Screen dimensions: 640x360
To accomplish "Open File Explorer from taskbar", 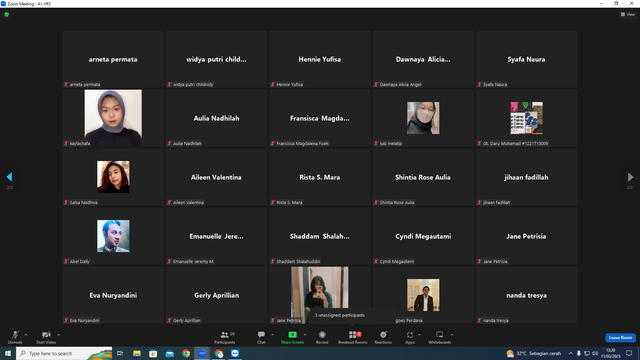I will (x=137, y=353).
